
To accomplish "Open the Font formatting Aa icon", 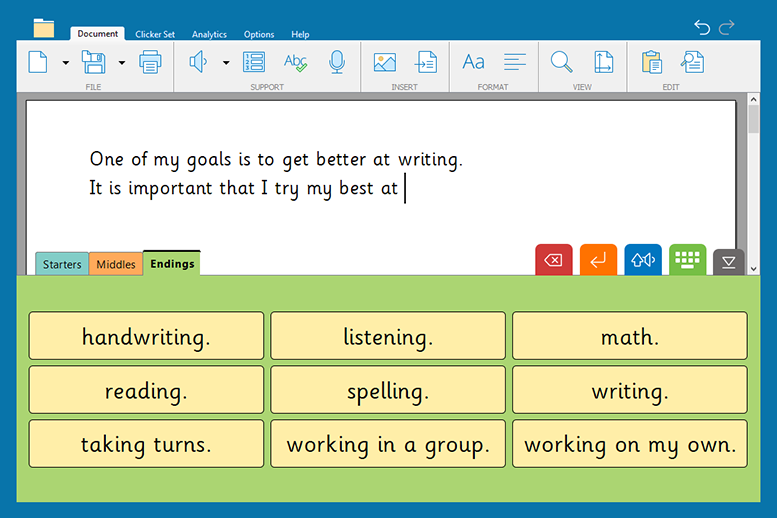I will point(473,63).
